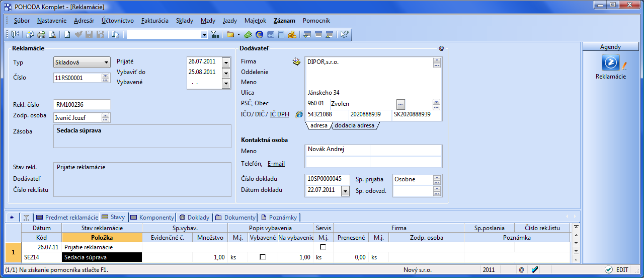The height and width of the screenshot is (278, 644).
Task: Toggle Servis checkbox in Prijatie reklamácie row
Action: coord(323,247)
